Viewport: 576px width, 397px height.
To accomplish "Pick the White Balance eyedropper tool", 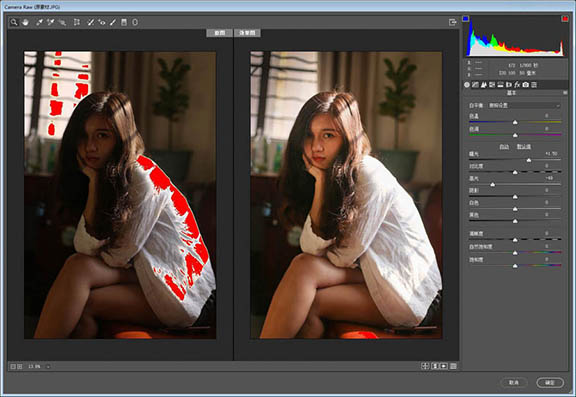I will coord(39,22).
